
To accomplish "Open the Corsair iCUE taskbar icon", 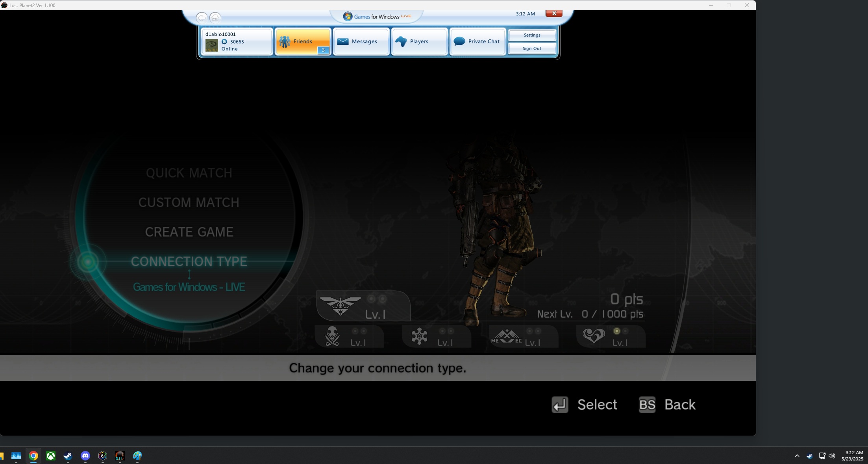I will tap(103, 456).
